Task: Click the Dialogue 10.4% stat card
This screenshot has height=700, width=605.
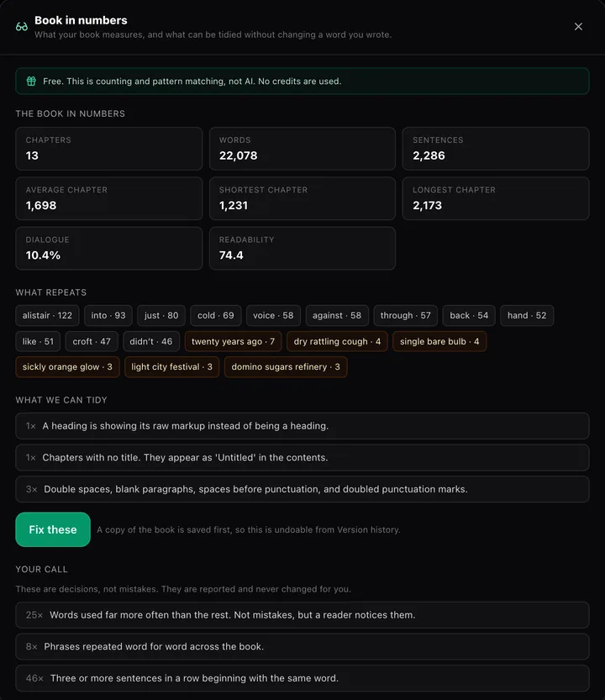Action: (x=109, y=248)
